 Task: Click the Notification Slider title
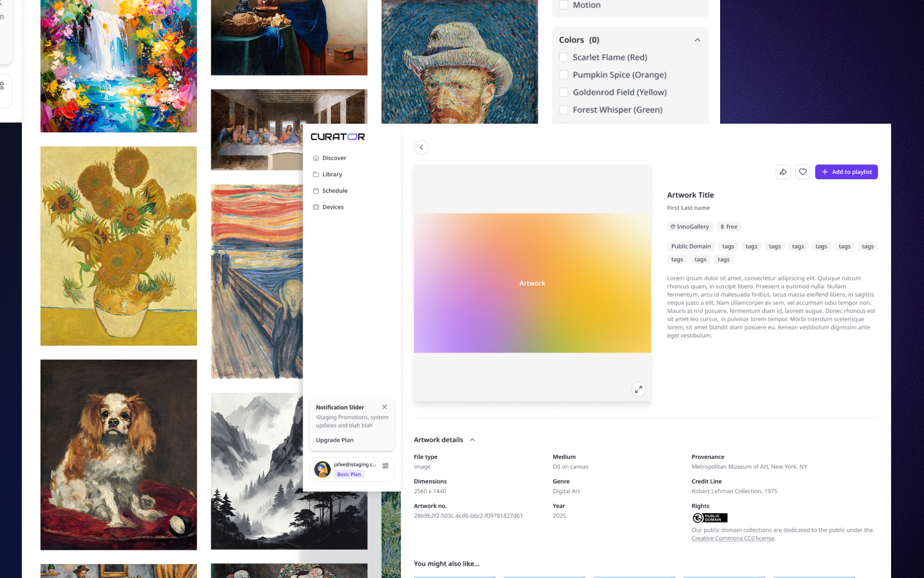[340, 407]
